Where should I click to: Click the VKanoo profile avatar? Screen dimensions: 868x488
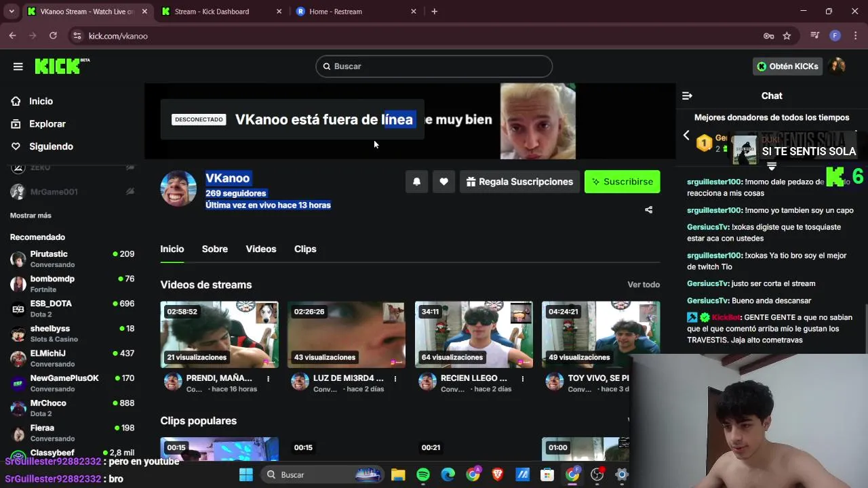tap(178, 188)
